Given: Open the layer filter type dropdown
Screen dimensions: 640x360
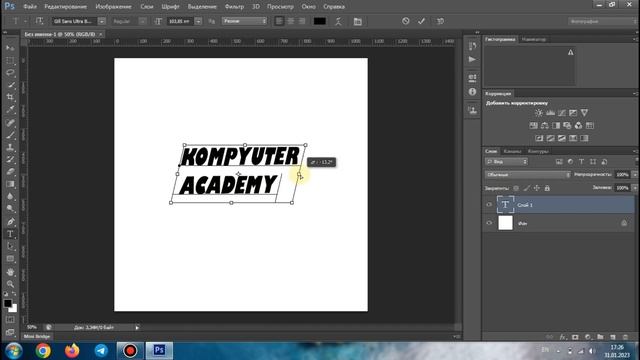Looking at the screenshot, I should click(x=506, y=162).
